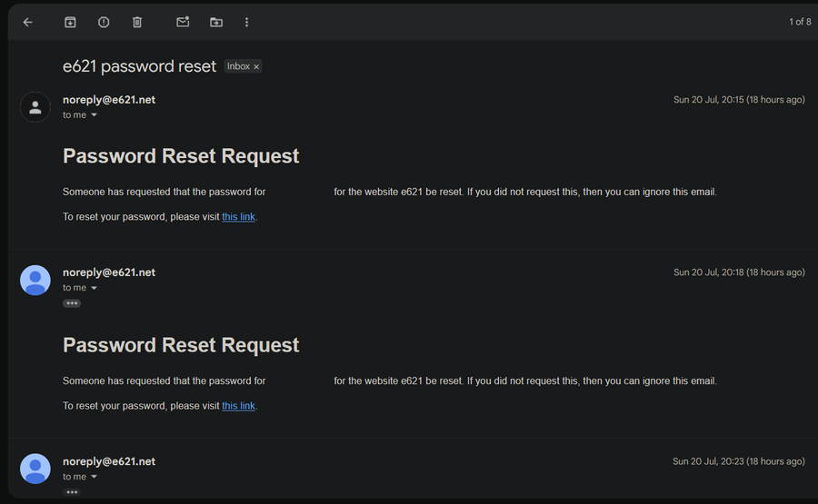818x504 pixels.
Task: Mark the conversation as unread
Action: [183, 22]
